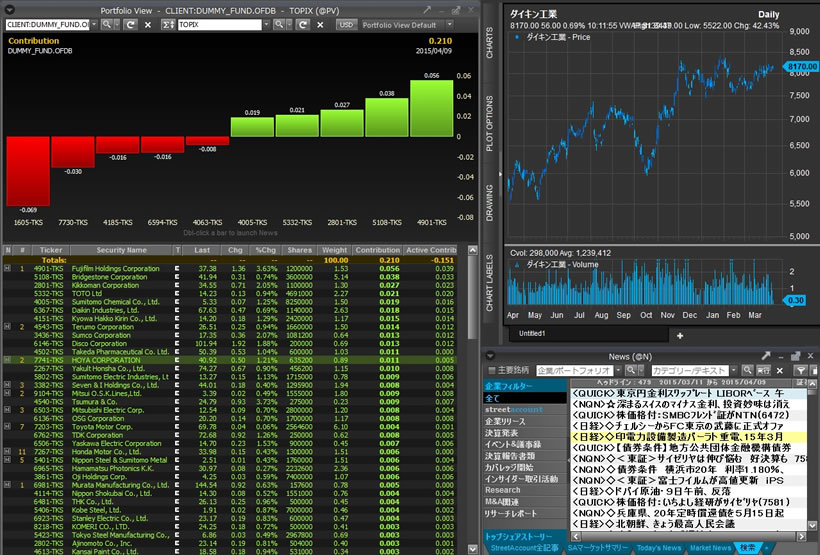Refresh the CLIENT:DUMMY_FUND portfolio
This screenshot has width=820, height=555.
pyautogui.click(x=131, y=25)
